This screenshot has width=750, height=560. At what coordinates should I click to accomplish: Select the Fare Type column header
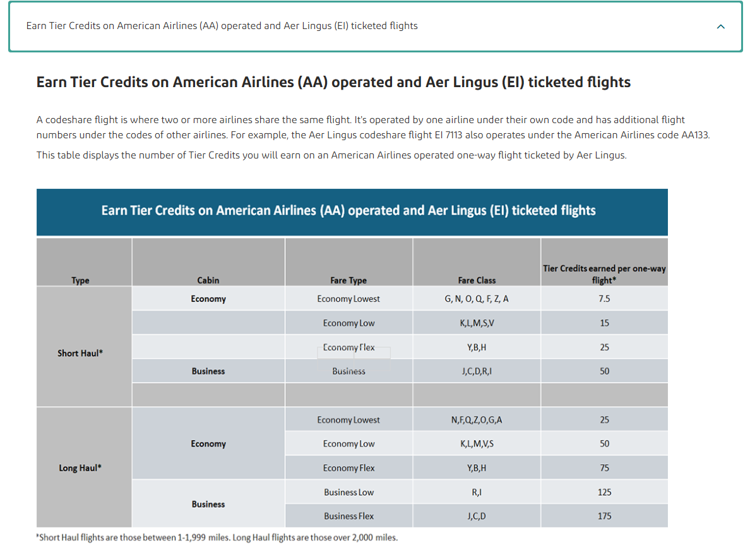[348, 280]
